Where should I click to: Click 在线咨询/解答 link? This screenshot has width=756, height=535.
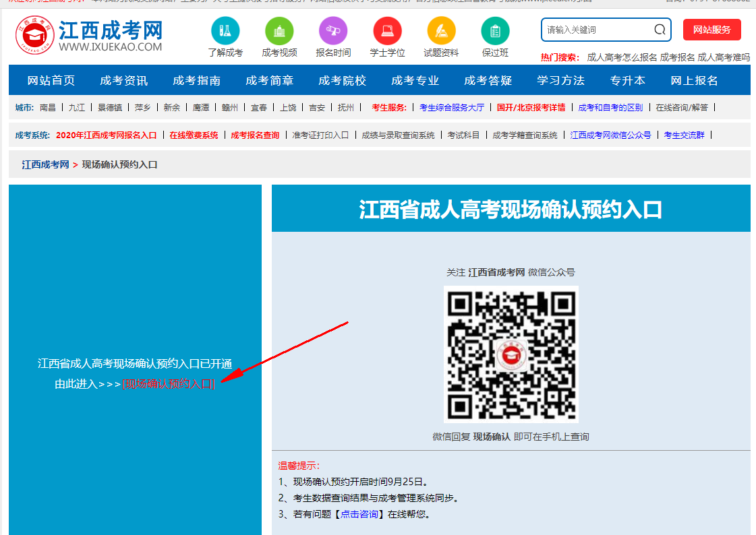tap(682, 107)
